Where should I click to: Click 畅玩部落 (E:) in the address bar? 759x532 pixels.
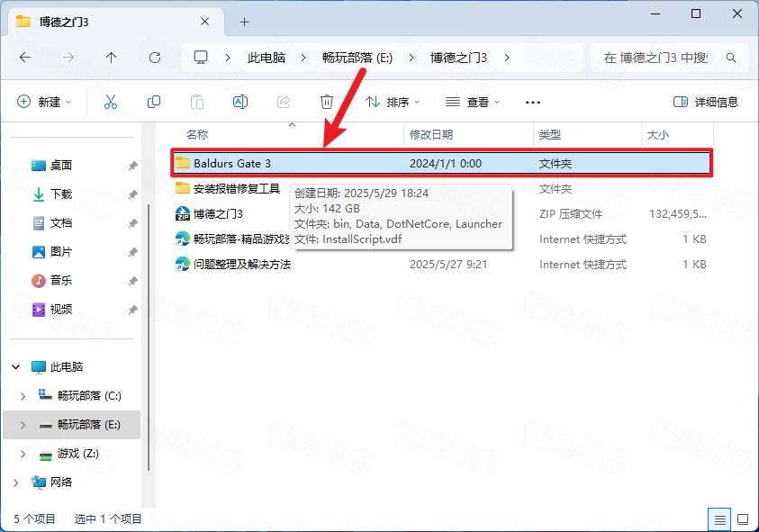click(357, 59)
